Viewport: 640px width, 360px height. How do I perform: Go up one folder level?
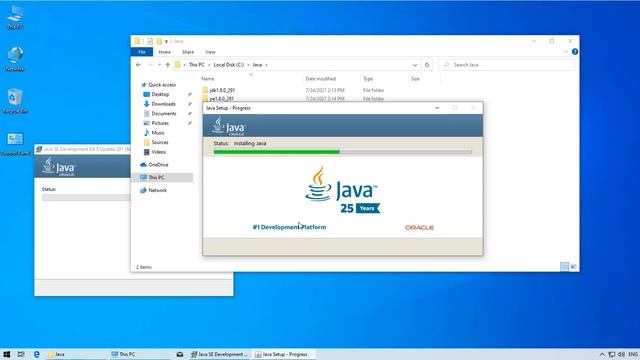167,65
